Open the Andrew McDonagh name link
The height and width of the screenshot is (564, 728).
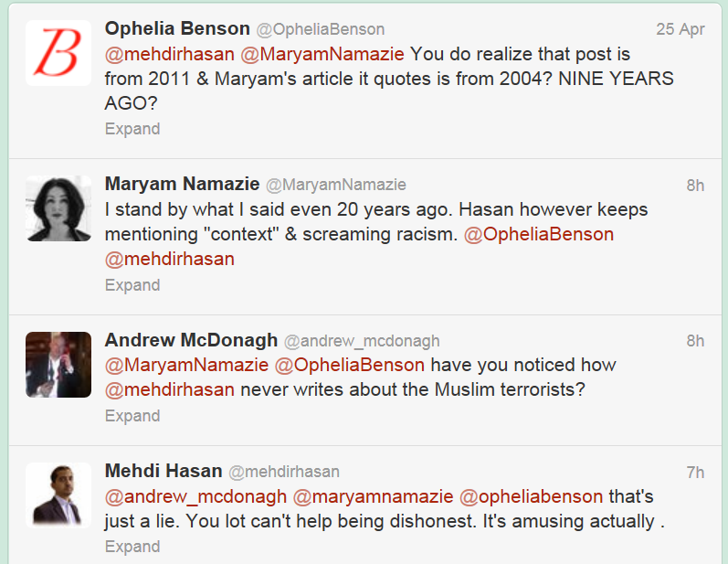click(x=191, y=340)
